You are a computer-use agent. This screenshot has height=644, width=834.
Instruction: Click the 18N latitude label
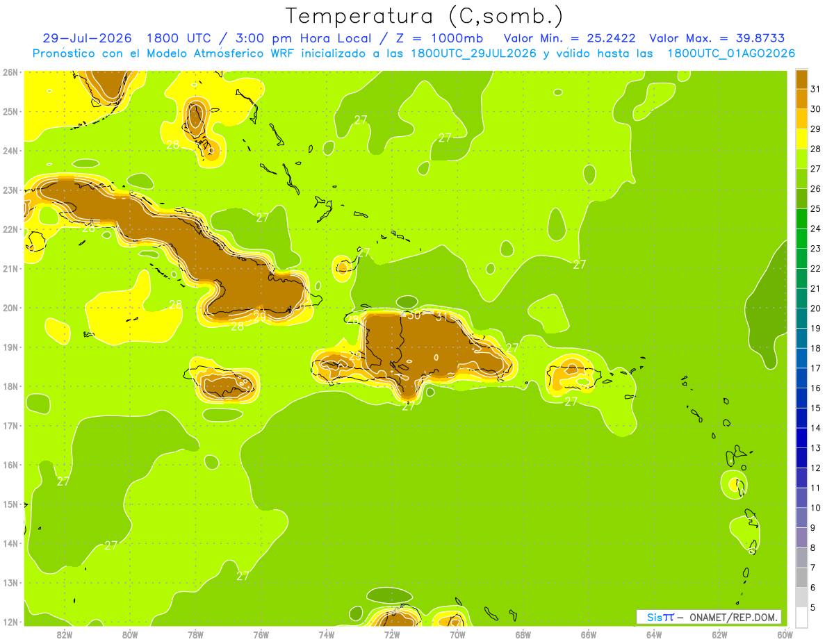point(10,386)
